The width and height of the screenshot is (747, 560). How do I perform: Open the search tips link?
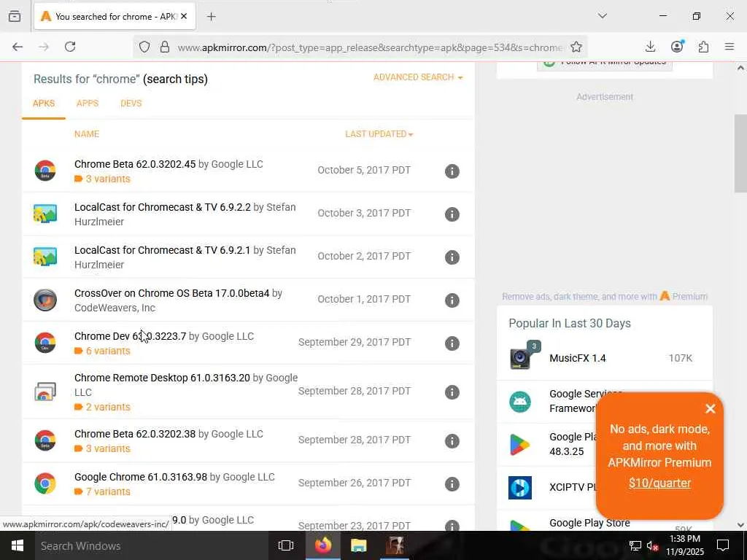pos(175,79)
